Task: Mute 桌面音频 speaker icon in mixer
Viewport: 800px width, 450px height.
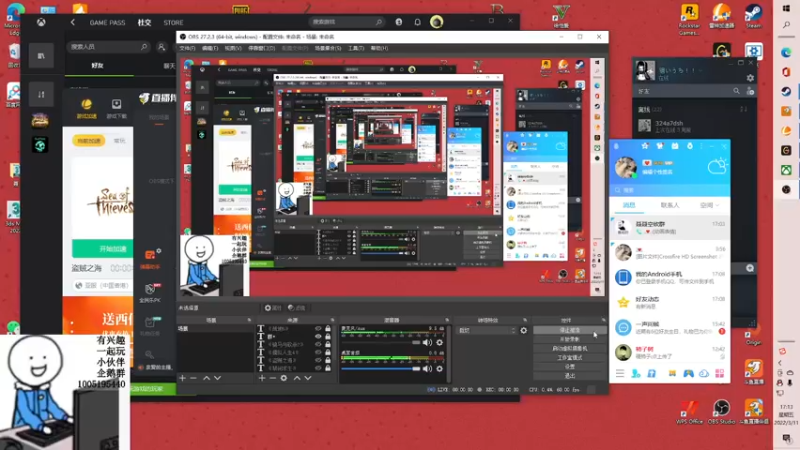Action: [x=428, y=368]
